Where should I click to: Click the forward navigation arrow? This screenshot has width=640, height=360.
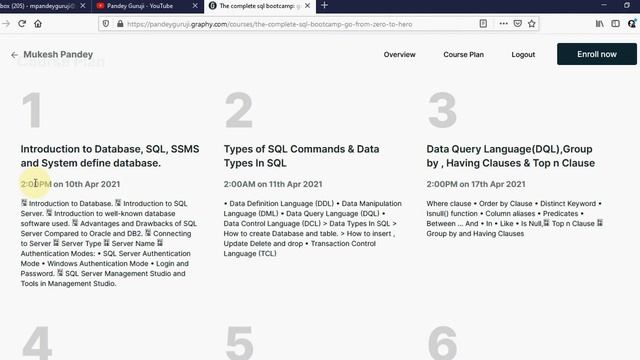point(6,24)
